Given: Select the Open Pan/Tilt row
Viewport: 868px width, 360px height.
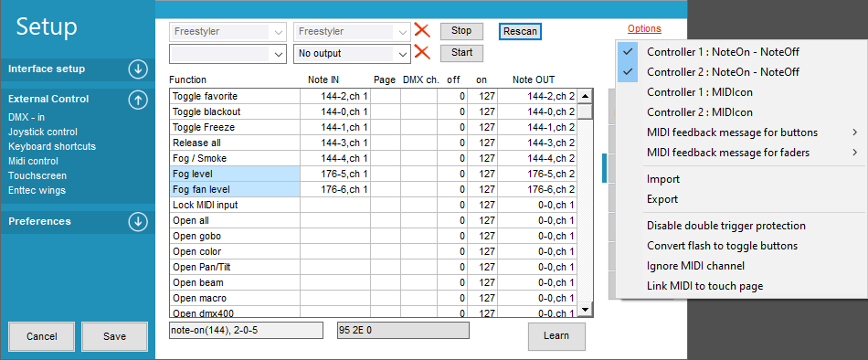Looking at the screenshot, I should pos(373,267).
